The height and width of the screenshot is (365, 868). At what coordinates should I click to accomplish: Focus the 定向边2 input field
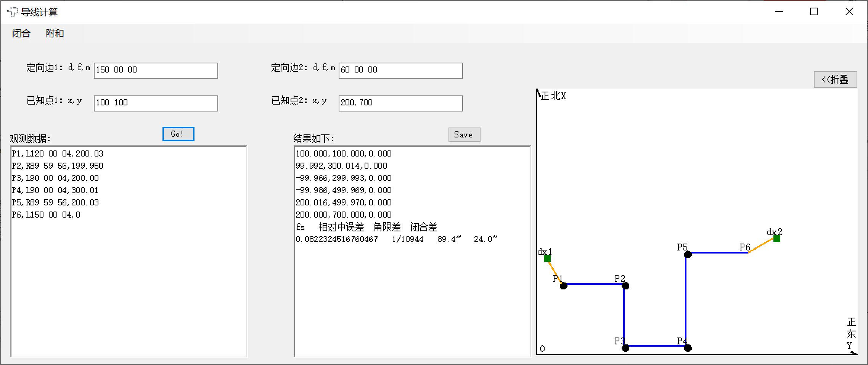click(x=401, y=71)
